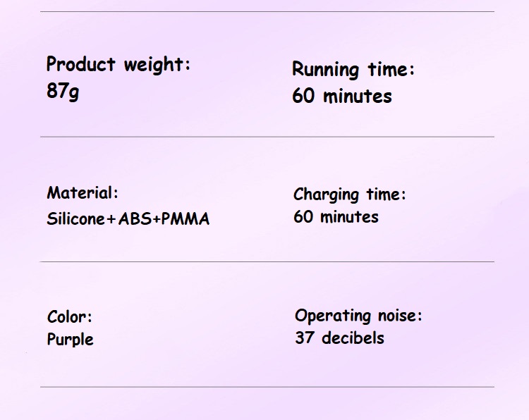Click the bottom divider line below Color row
Viewport: 529px width, 420px height.
click(x=267, y=387)
